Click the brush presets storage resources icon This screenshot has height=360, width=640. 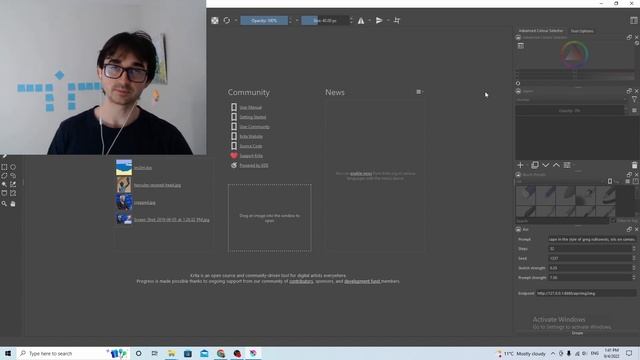pyautogui.click(x=636, y=181)
